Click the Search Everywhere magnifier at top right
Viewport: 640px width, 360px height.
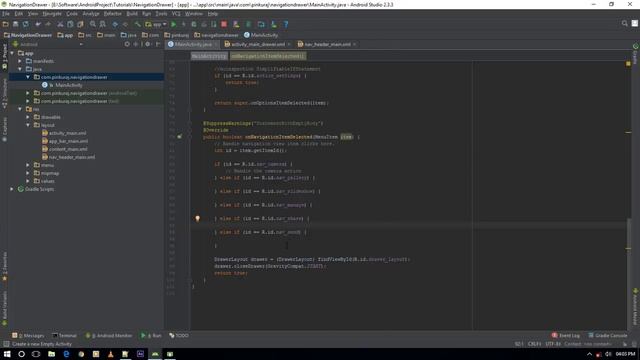[x=624, y=24]
